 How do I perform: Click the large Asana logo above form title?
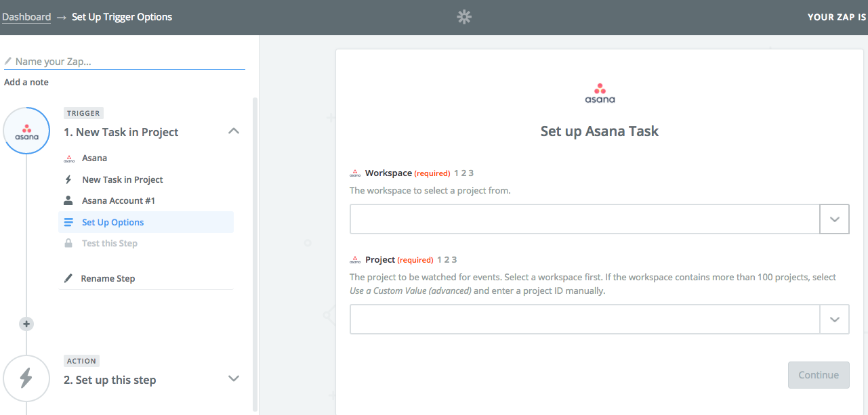point(600,93)
